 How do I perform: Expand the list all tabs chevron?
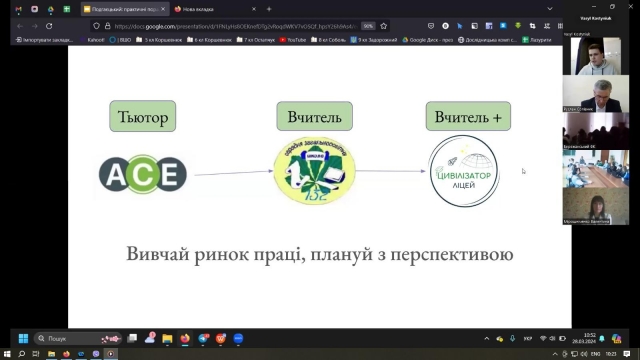(x=550, y=9)
